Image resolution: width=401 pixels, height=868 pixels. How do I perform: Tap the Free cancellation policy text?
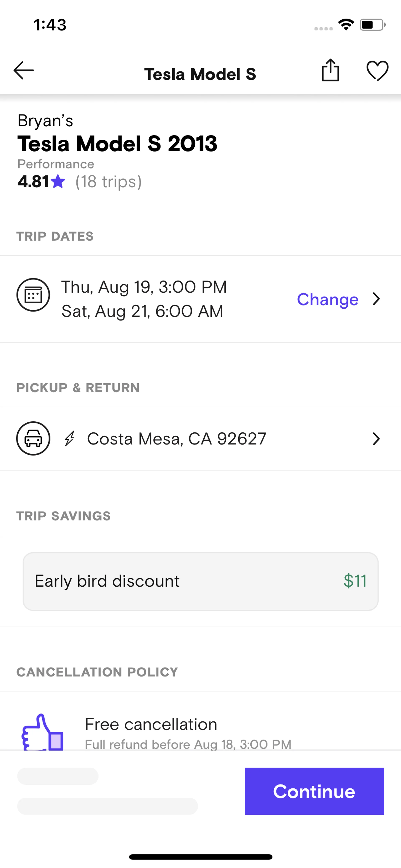click(x=151, y=725)
